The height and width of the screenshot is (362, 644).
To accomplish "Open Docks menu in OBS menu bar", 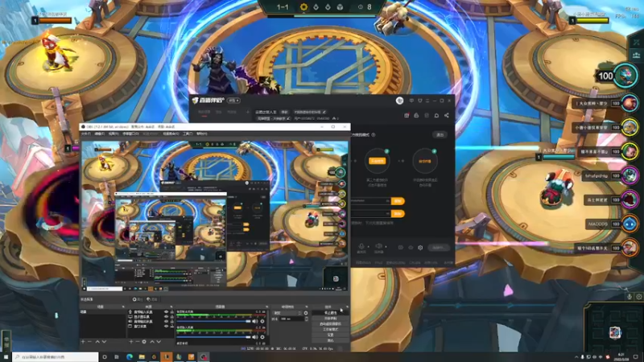I will click(130, 134).
